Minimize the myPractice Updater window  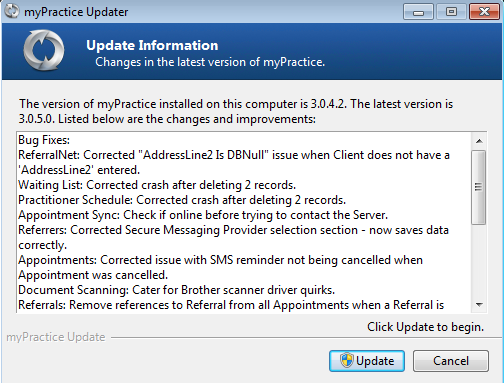click(x=418, y=12)
